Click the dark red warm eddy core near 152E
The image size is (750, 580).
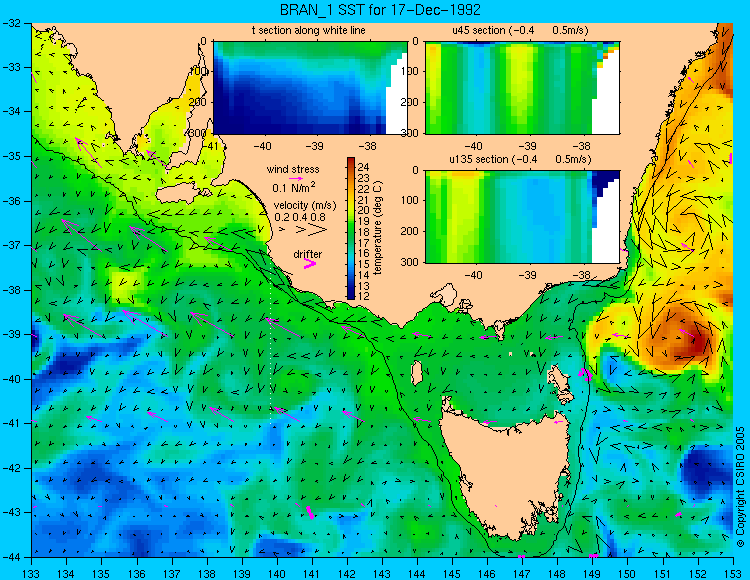(x=695, y=342)
